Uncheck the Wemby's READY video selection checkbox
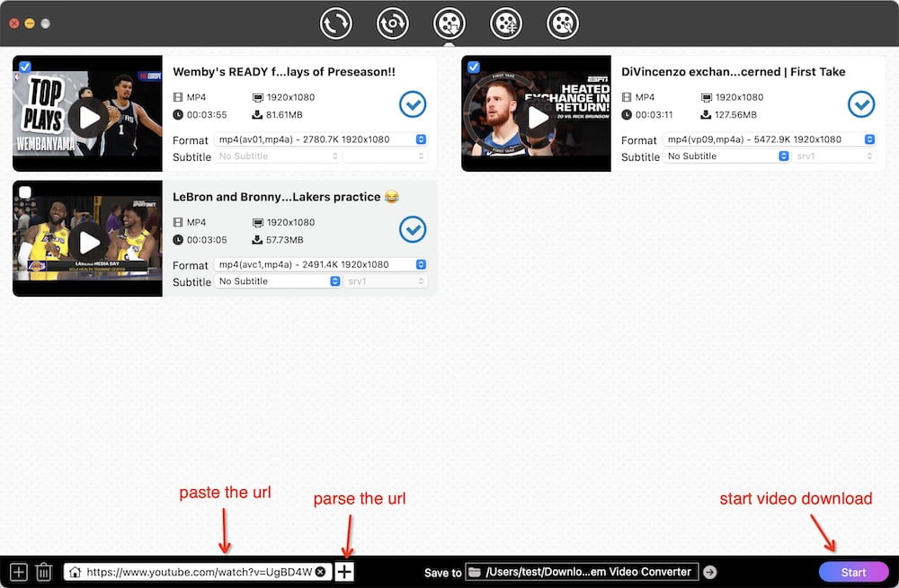This screenshot has height=588, width=899. (25, 66)
